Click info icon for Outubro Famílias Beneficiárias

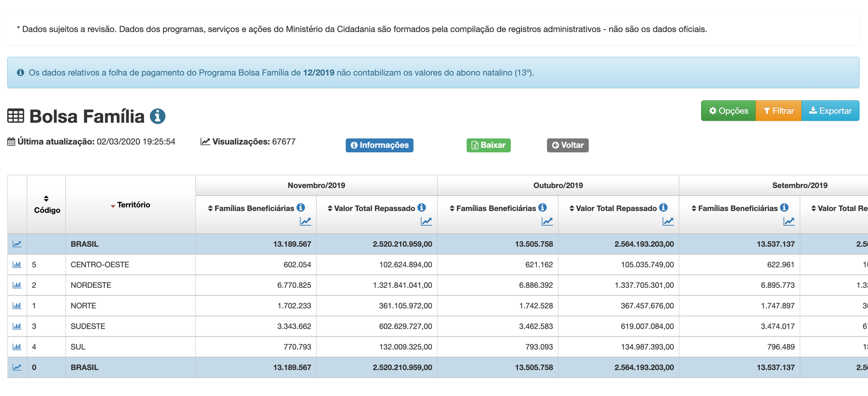pos(542,208)
